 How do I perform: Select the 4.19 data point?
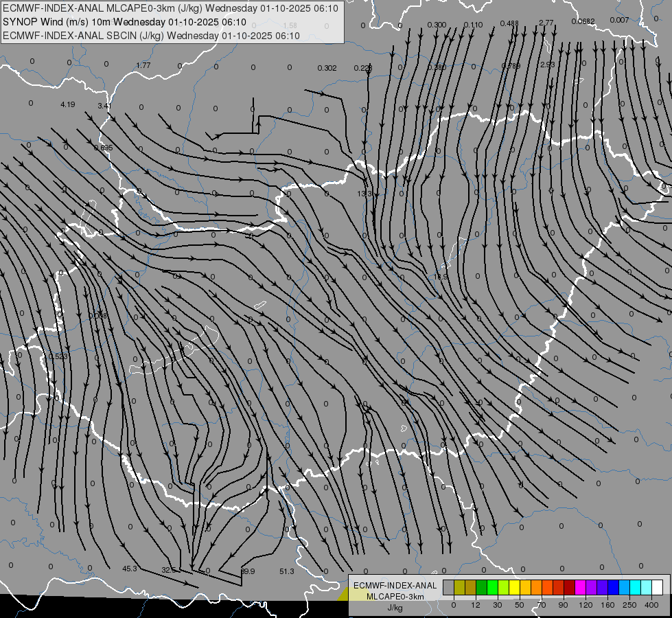coord(67,104)
